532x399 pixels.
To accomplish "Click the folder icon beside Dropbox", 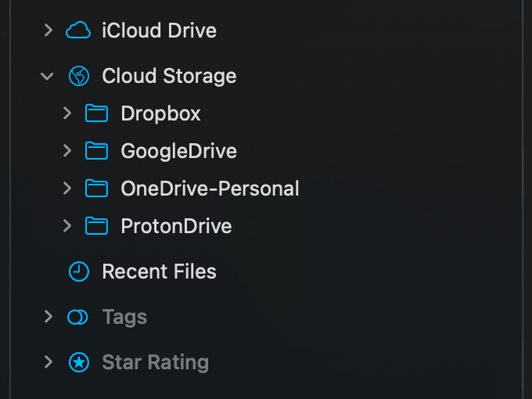I will coord(96,113).
